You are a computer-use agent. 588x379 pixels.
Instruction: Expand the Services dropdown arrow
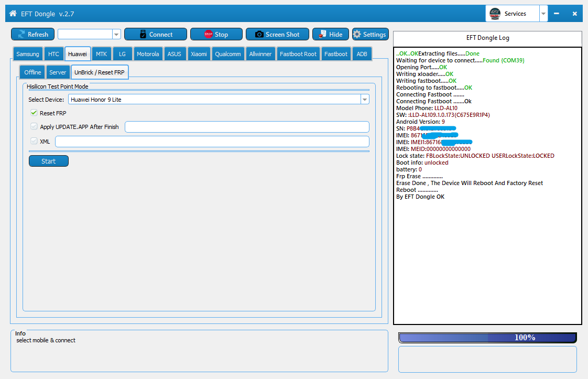tap(543, 14)
